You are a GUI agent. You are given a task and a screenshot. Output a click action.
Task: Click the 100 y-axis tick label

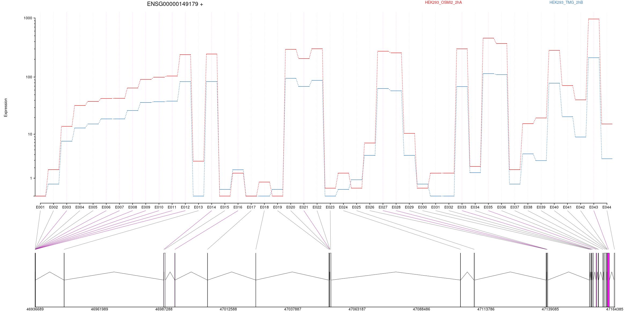tap(29, 77)
